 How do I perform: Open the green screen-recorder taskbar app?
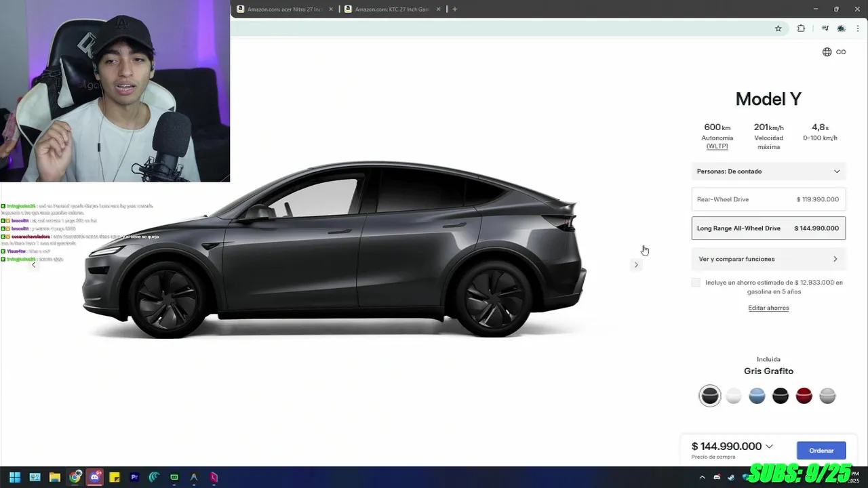(x=174, y=477)
